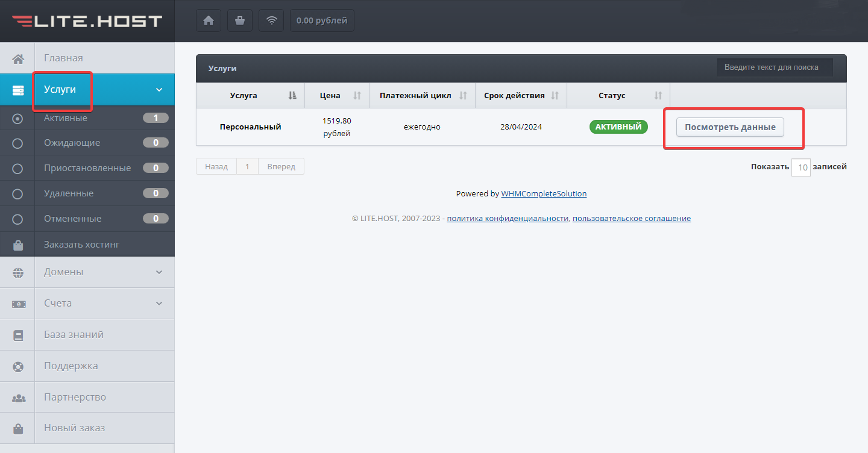868x453 pixels.
Task: Open Новый заказ in sidebar
Action: point(87,428)
